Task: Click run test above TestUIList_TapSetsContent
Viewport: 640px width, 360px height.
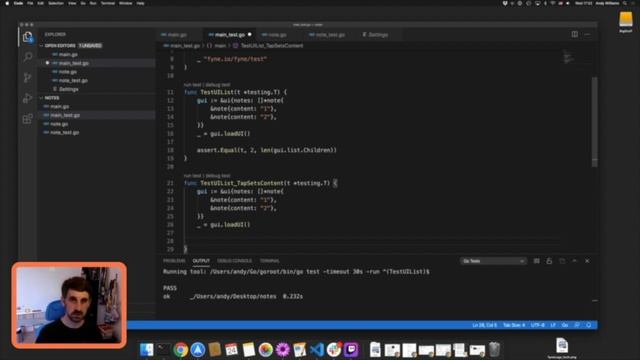Action: coord(192,176)
